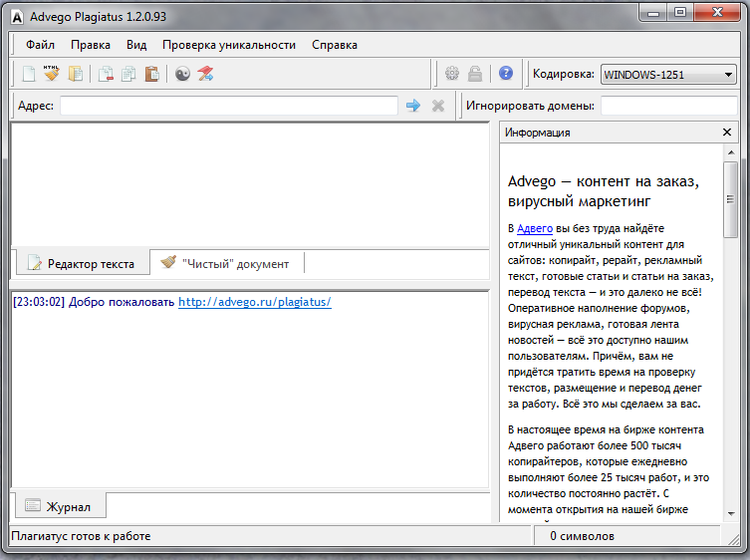Open the Адвего link in the info panel
The image size is (750, 560).
tap(535, 229)
